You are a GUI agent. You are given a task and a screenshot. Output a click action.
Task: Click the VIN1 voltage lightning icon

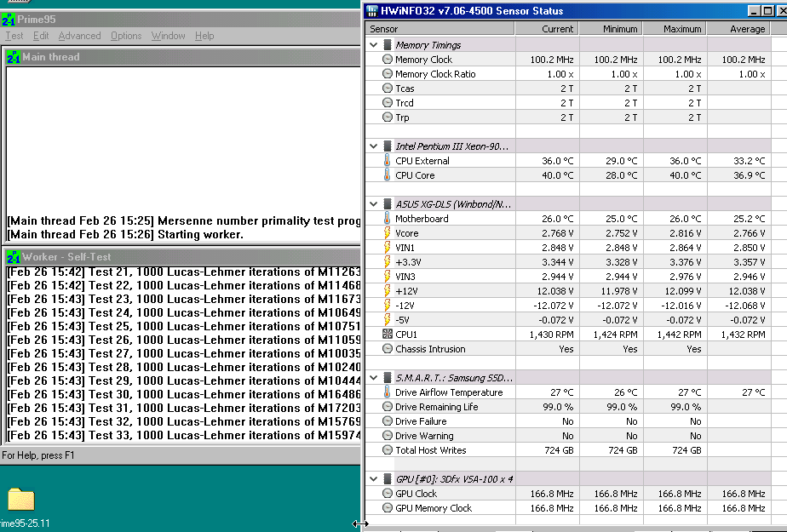tap(387, 247)
